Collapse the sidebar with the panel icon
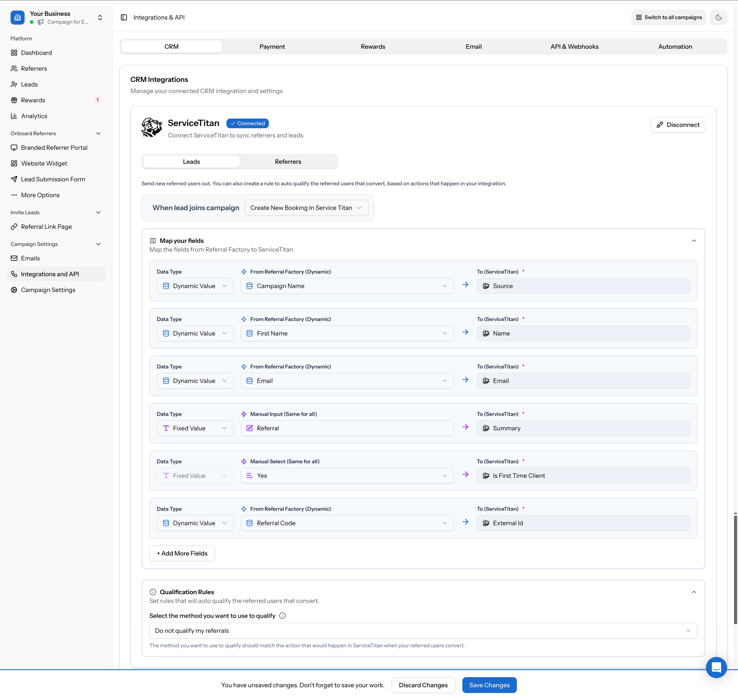Viewport: 738px width, 700px height. 124,17
